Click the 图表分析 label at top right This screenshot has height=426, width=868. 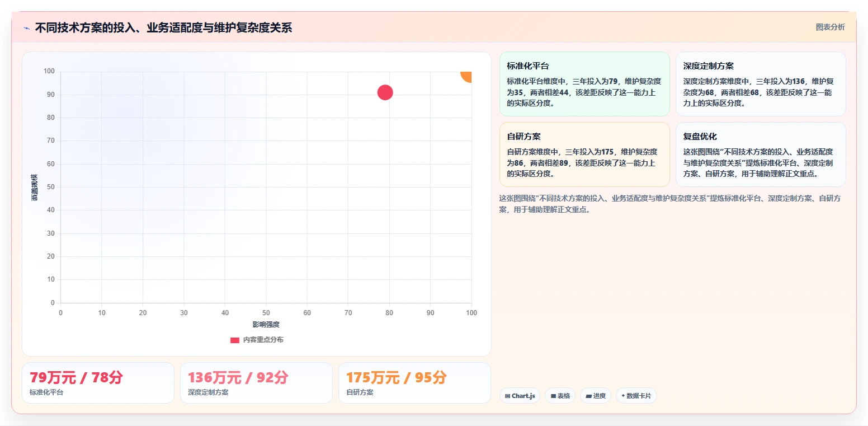tap(830, 27)
